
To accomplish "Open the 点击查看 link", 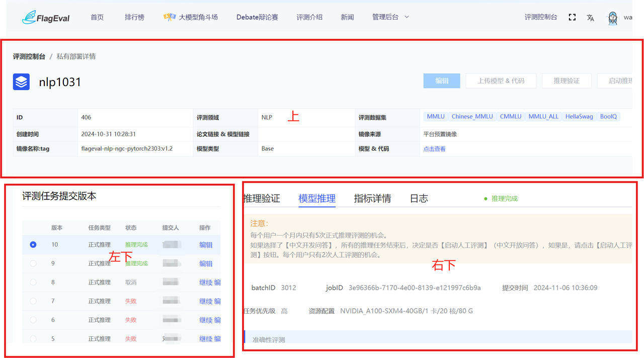I will point(434,149).
